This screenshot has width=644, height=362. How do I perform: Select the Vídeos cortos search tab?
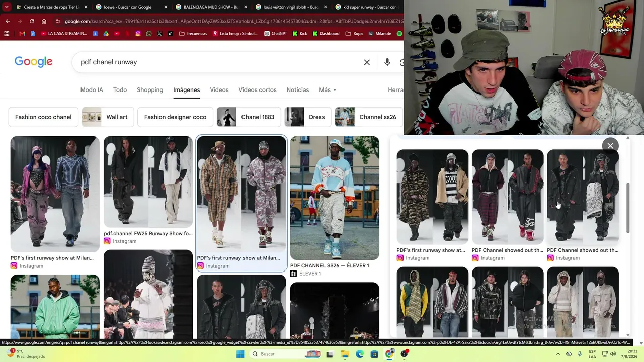coord(258,89)
